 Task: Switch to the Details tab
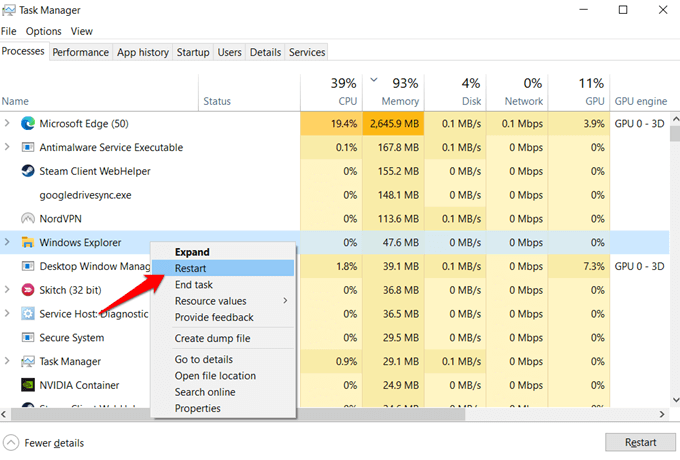[x=265, y=52]
